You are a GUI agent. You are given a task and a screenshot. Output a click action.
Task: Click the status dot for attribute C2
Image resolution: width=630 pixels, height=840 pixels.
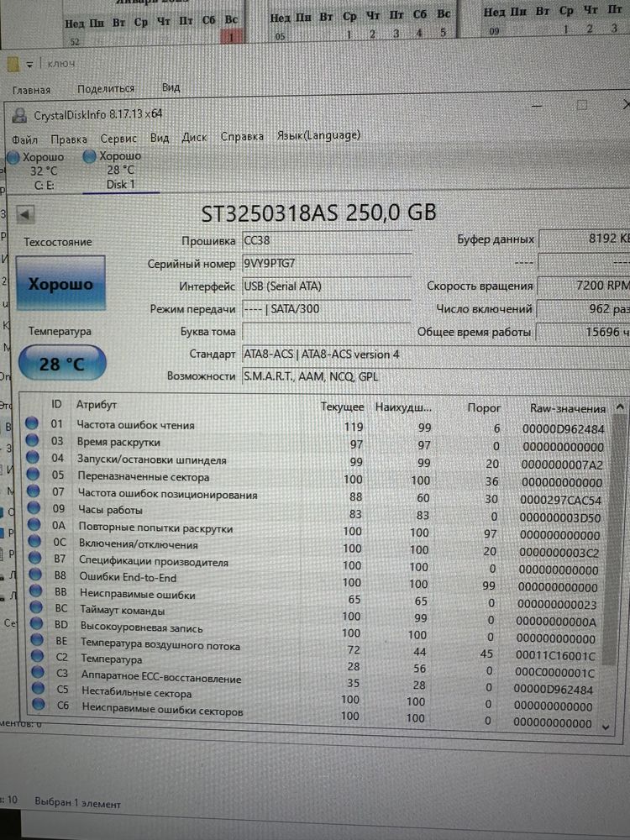click(38, 656)
